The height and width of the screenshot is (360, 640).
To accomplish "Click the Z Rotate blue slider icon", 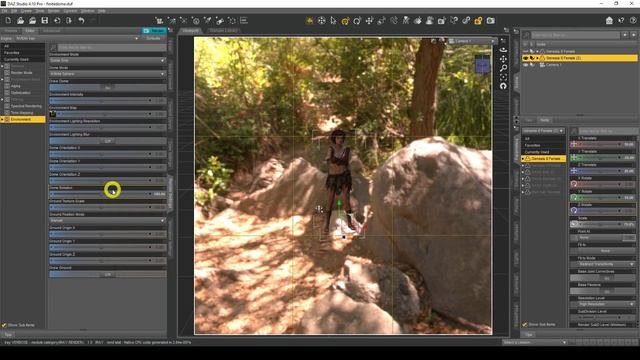I will (x=574, y=211).
